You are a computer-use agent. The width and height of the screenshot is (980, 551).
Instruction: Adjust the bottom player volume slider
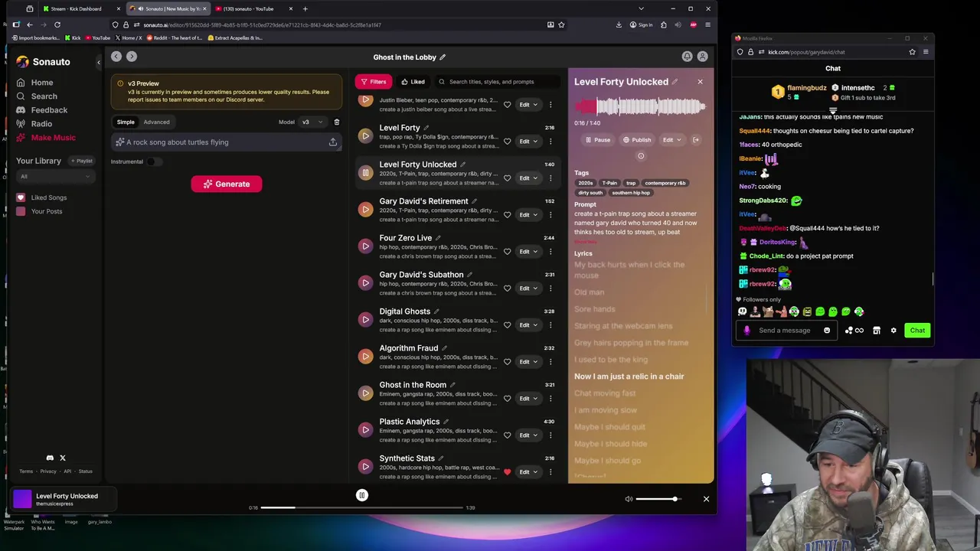click(658, 499)
